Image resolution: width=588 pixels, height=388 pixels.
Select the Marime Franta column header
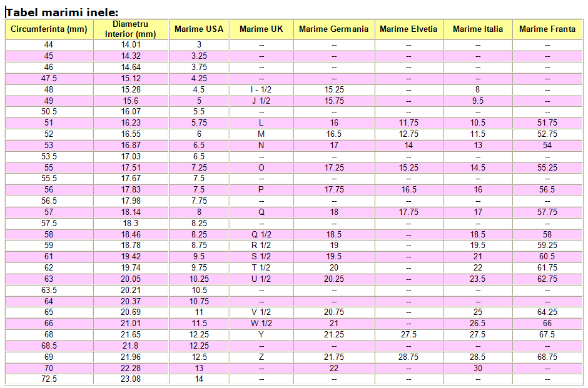pyautogui.click(x=547, y=29)
